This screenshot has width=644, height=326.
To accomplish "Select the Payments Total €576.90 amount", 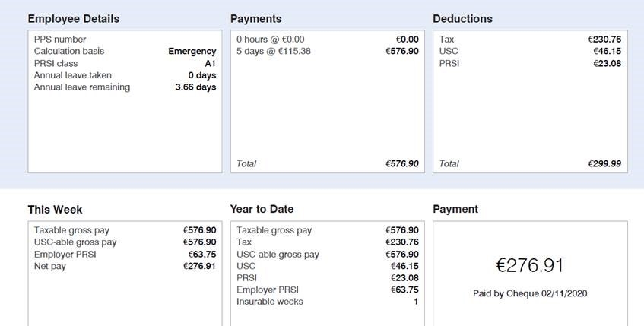I will coord(402,163).
